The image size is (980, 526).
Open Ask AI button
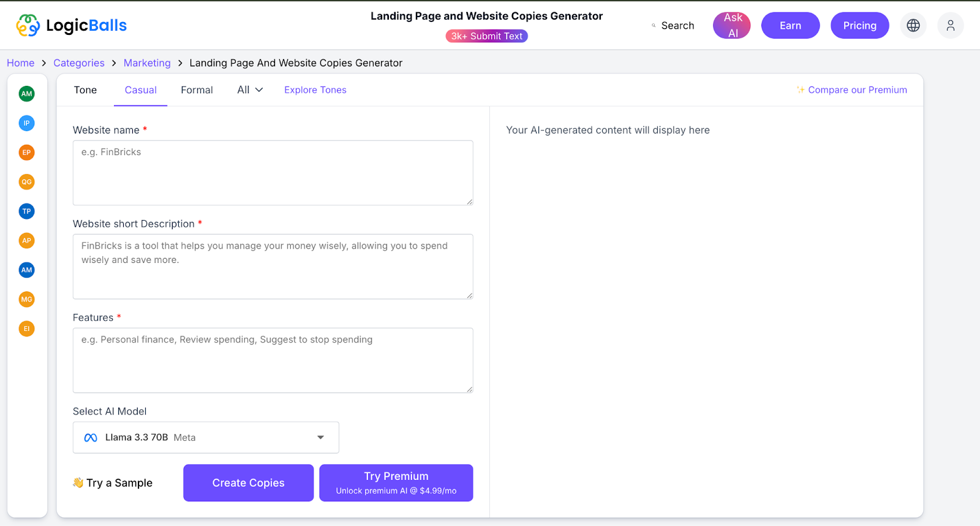(x=732, y=26)
